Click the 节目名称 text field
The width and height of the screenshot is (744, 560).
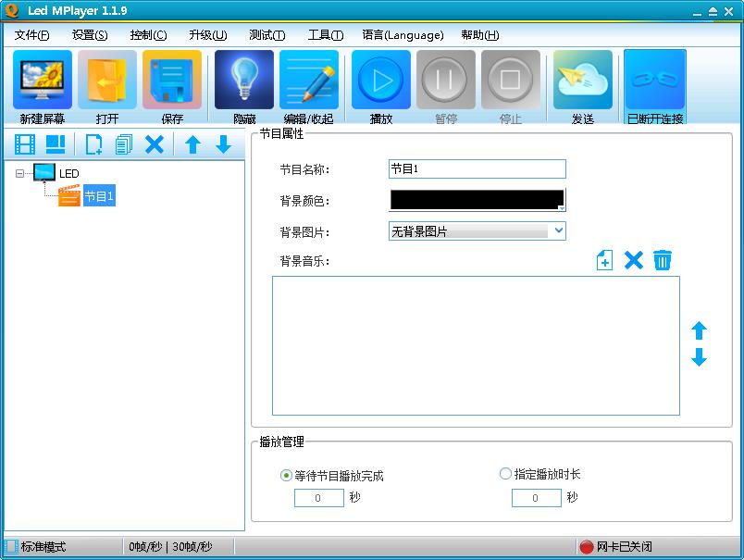(477, 169)
